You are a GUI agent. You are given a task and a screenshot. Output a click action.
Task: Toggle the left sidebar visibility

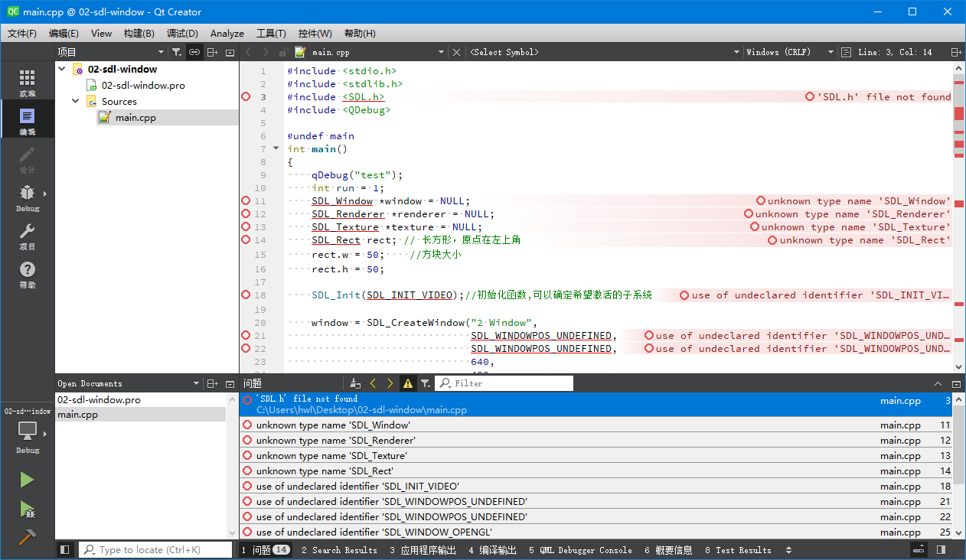[x=65, y=550]
